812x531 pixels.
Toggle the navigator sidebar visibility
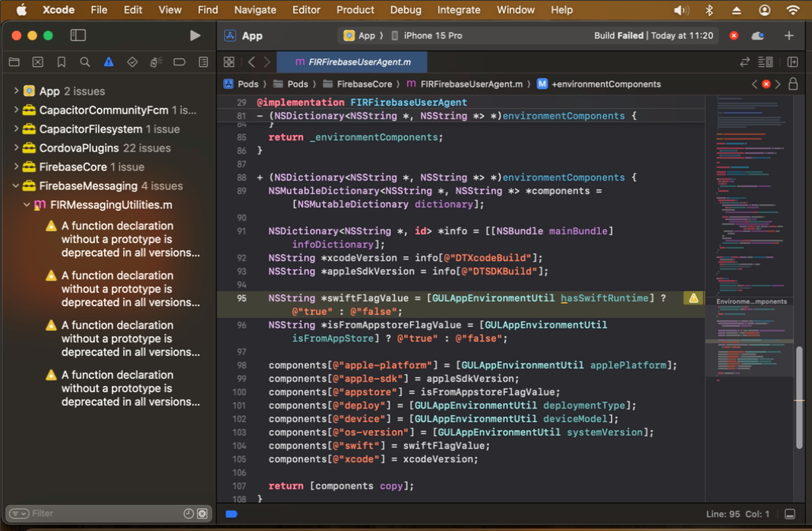pyautogui.click(x=78, y=36)
